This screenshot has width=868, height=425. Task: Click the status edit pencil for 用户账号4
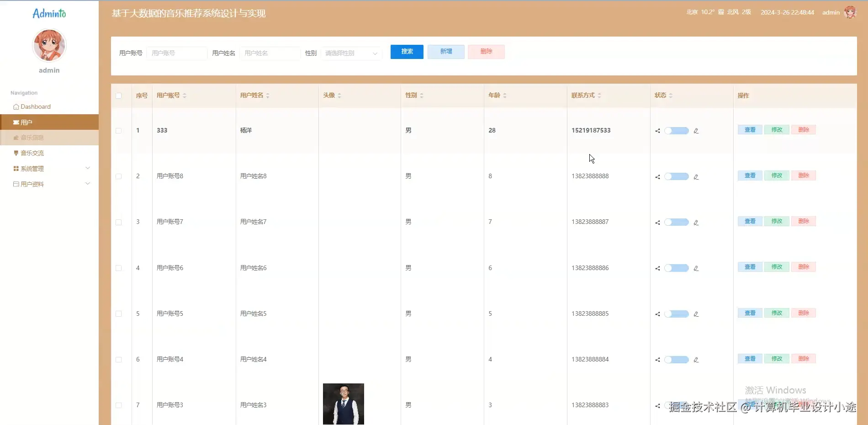point(696,360)
